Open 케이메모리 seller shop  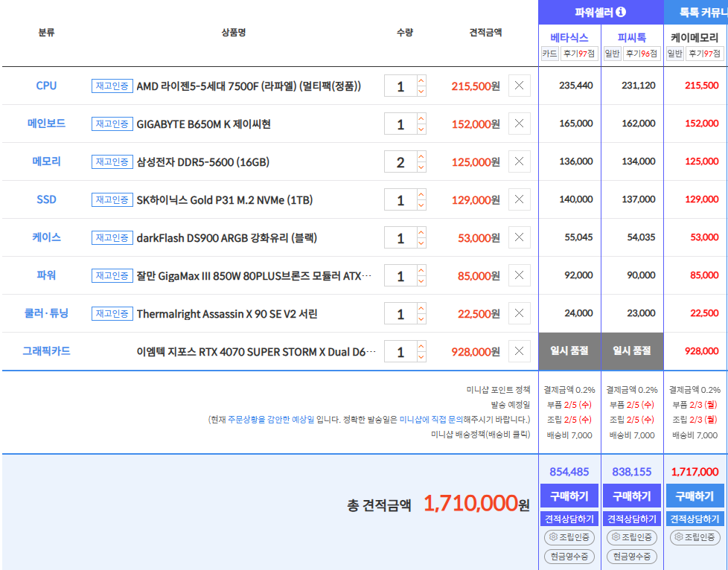pyautogui.click(x=695, y=38)
